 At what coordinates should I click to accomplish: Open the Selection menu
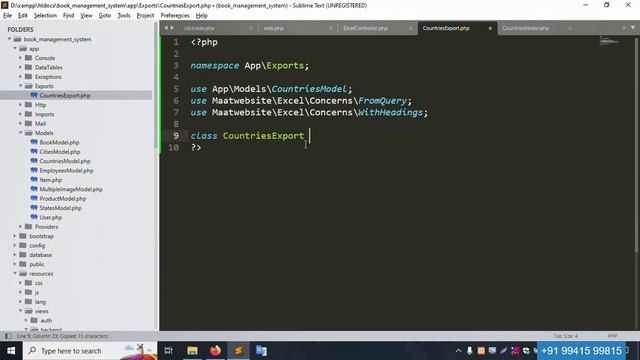pyautogui.click(x=45, y=16)
